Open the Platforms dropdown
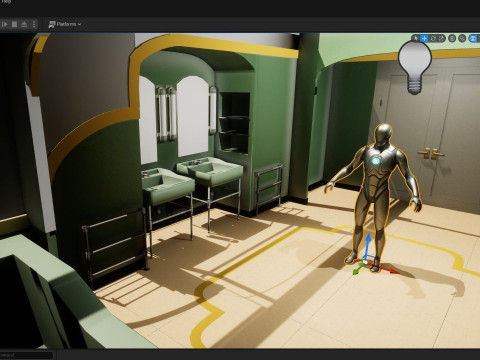This screenshot has height=360, width=480. pos(65,24)
